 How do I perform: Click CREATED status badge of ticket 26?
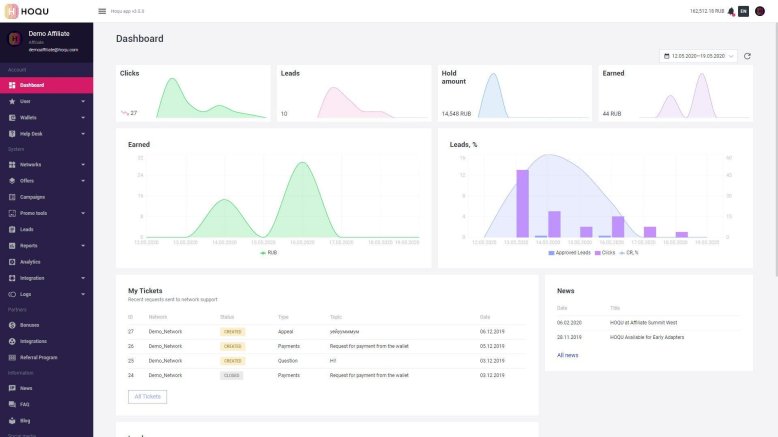pyautogui.click(x=232, y=346)
